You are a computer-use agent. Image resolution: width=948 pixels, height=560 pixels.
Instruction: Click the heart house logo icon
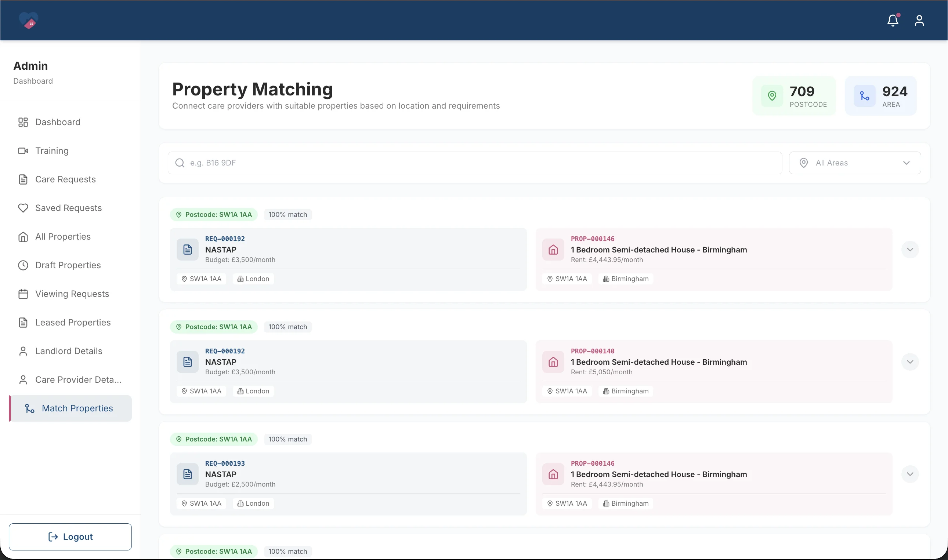(x=29, y=21)
